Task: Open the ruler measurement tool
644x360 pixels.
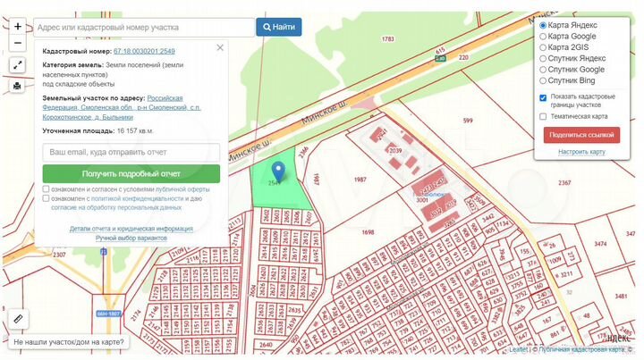Action: [x=18, y=318]
